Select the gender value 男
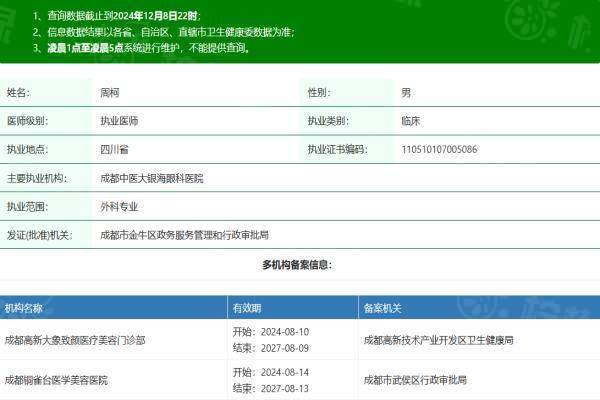 tap(406, 93)
